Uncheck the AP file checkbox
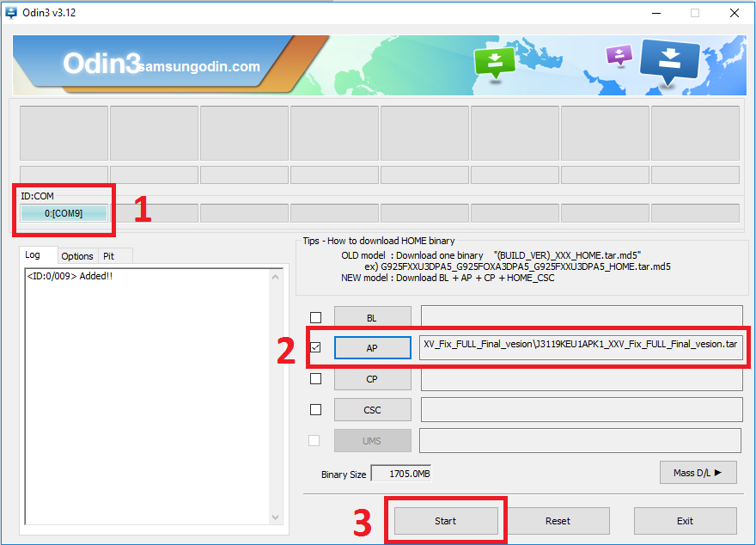756x545 pixels. click(314, 348)
